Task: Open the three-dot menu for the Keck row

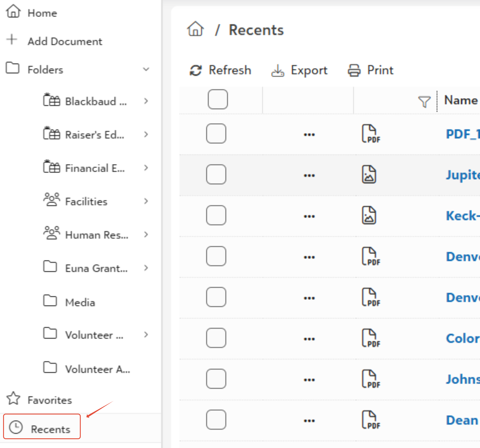Action: pyautogui.click(x=309, y=216)
